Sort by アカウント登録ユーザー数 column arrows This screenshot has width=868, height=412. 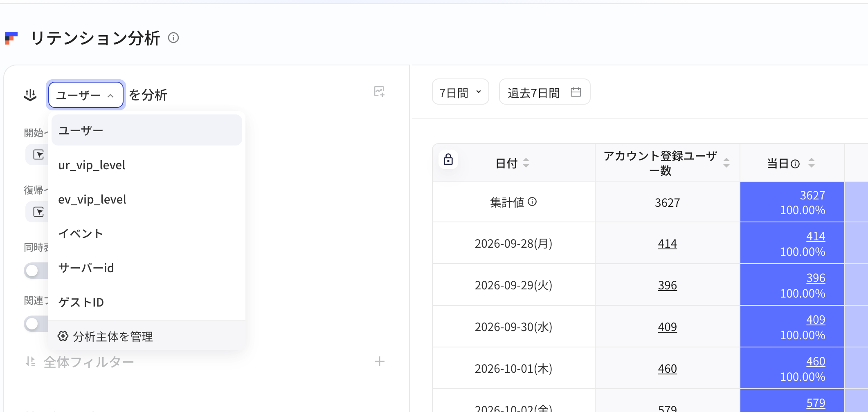[726, 163]
